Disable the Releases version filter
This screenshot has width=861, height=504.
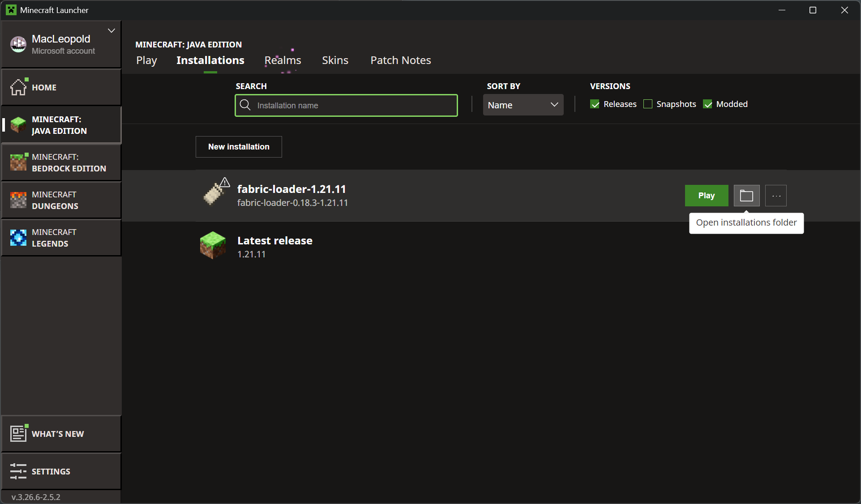595,104
